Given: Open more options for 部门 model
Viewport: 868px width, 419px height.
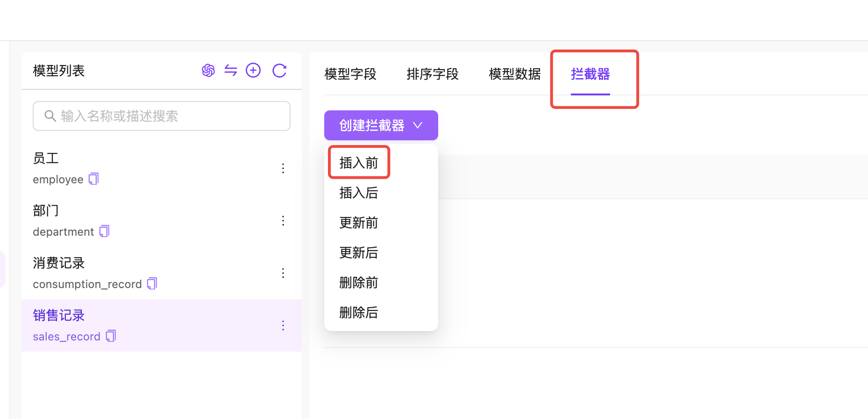Looking at the screenshot, I should [283, 221].
